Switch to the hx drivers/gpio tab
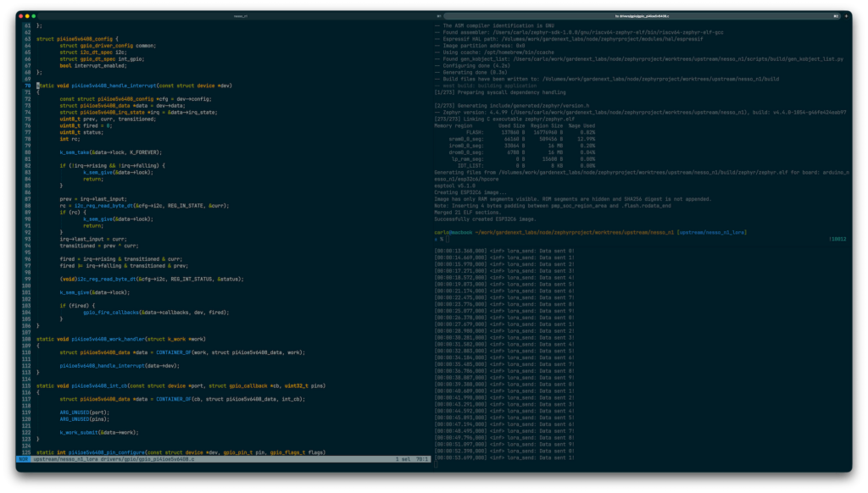 pos(643,16)
